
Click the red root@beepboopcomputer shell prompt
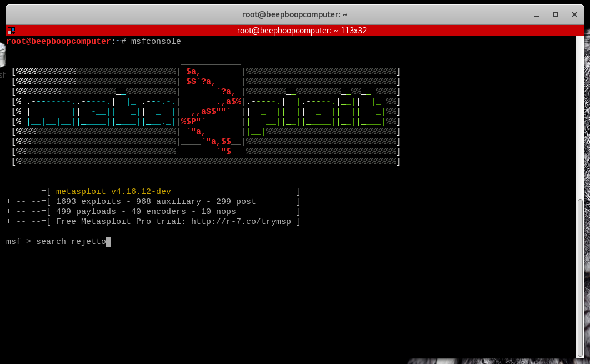58,42
